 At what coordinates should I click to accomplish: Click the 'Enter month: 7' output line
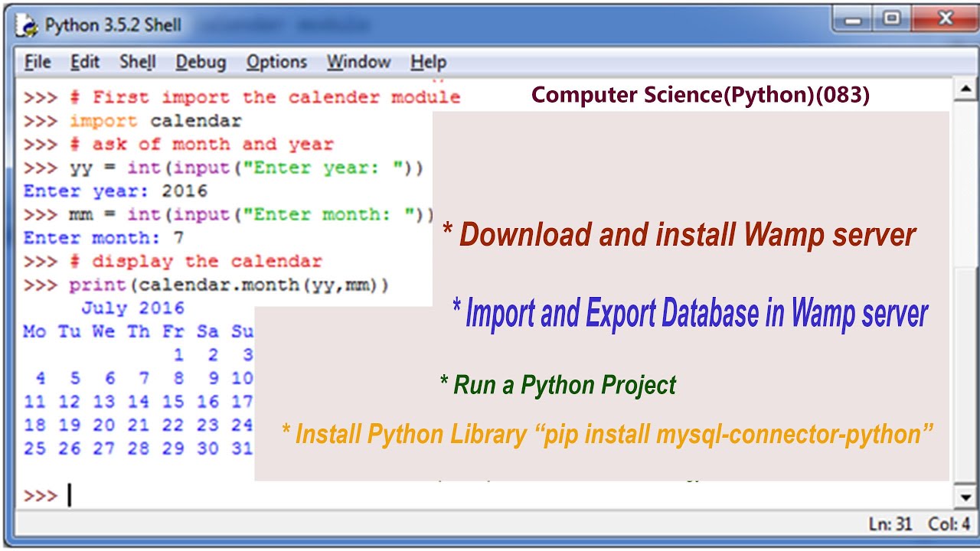click(103, 237)
